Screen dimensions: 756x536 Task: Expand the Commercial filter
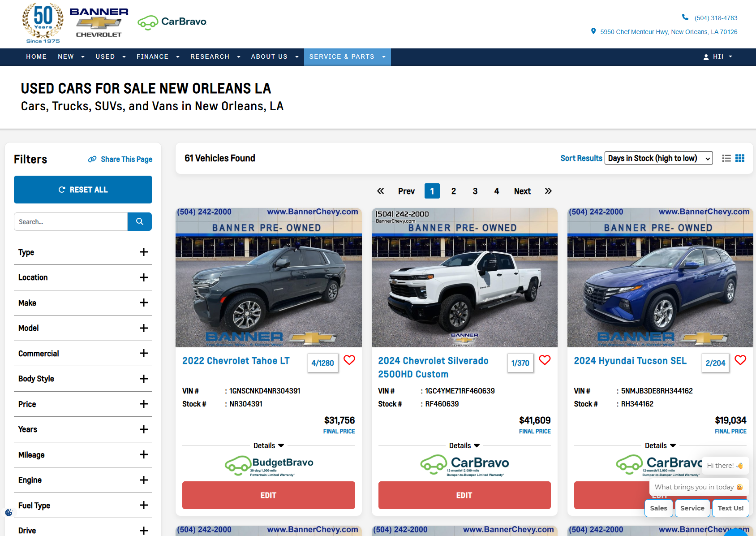click(x=83, y=354)
